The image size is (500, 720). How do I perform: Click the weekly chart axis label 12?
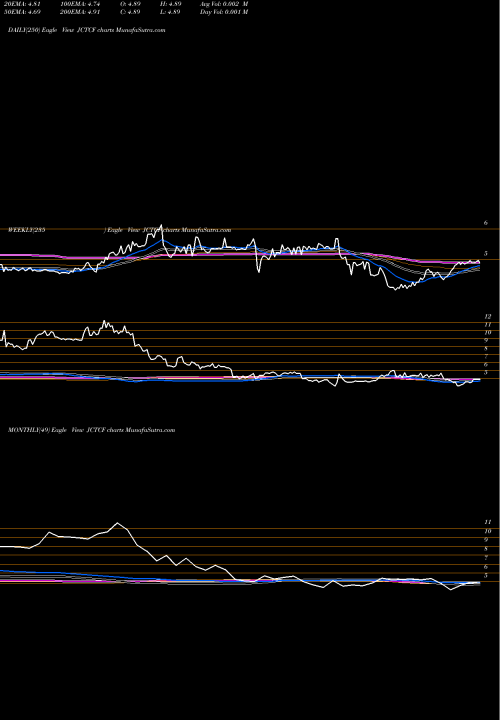tap(488, 317)
